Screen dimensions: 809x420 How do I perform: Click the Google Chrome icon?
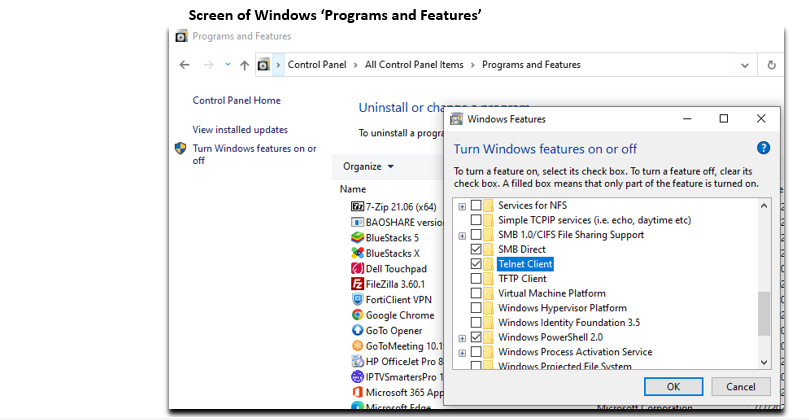[357, 315]
